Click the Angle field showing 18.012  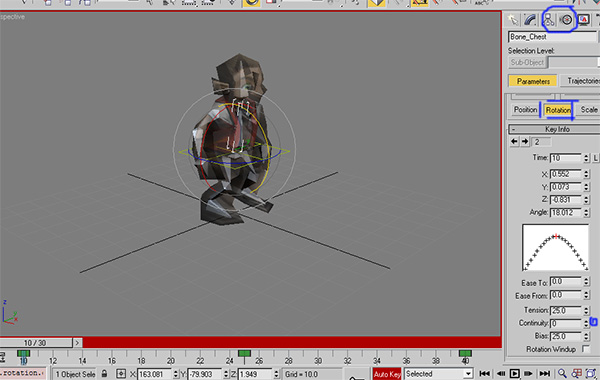(566, 212)
